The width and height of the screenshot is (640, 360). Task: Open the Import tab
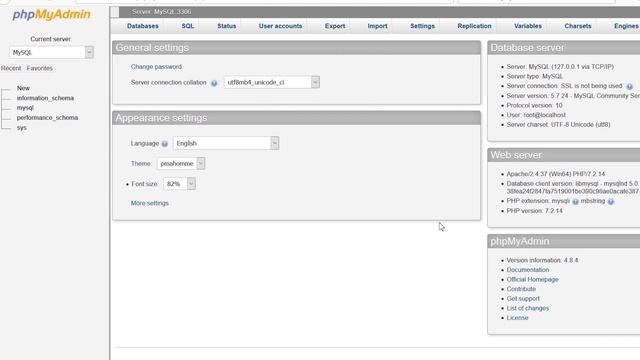tap(377, 26)
